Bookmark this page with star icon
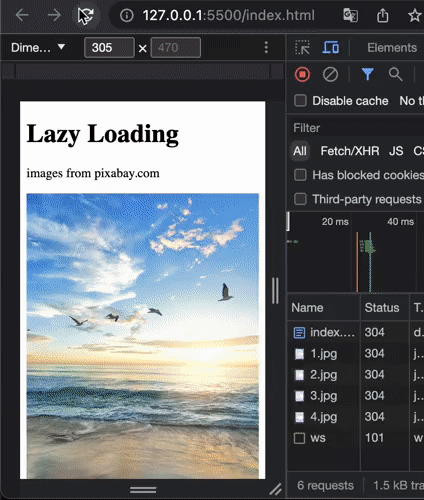The width and height of the screenshot is (424, 500). (415, 15)
